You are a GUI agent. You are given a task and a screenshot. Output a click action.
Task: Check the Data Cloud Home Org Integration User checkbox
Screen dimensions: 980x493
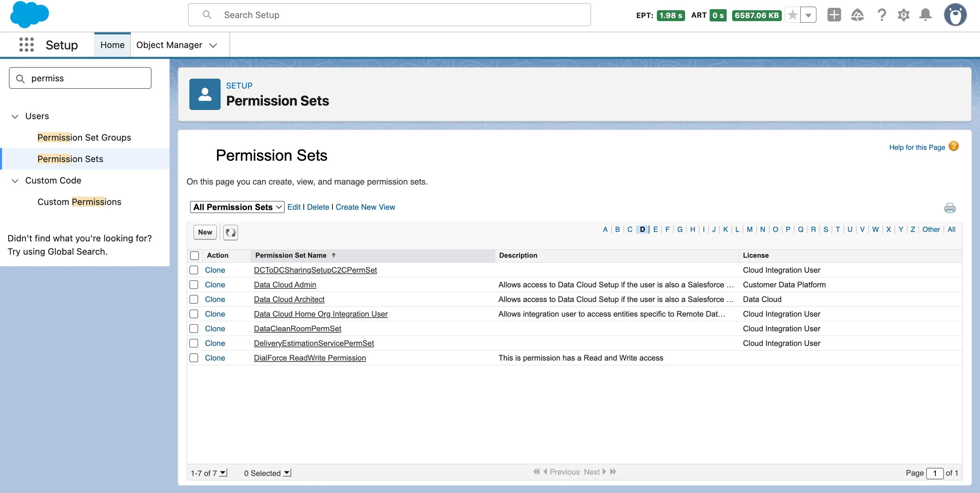pyautogui.click(x=194, y=314)
